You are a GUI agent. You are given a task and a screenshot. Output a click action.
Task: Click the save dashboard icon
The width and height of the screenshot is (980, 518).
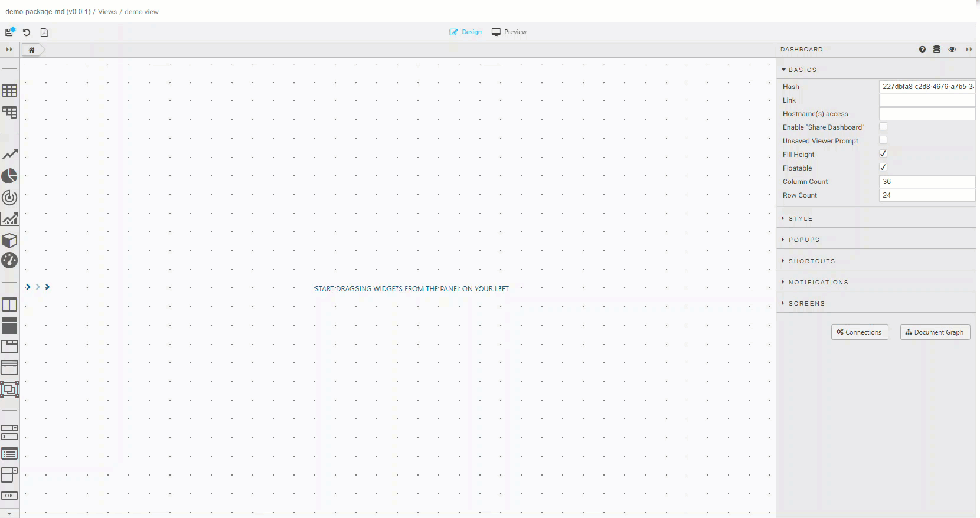click(9, 32)
